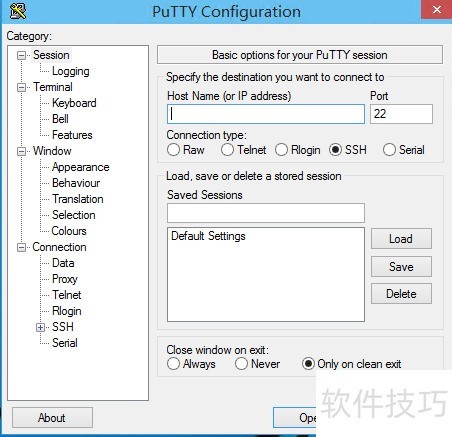The width and height of the screenshot is (452, 437).
Task: Expand the SSH tree node
Action: pos(40,327)
